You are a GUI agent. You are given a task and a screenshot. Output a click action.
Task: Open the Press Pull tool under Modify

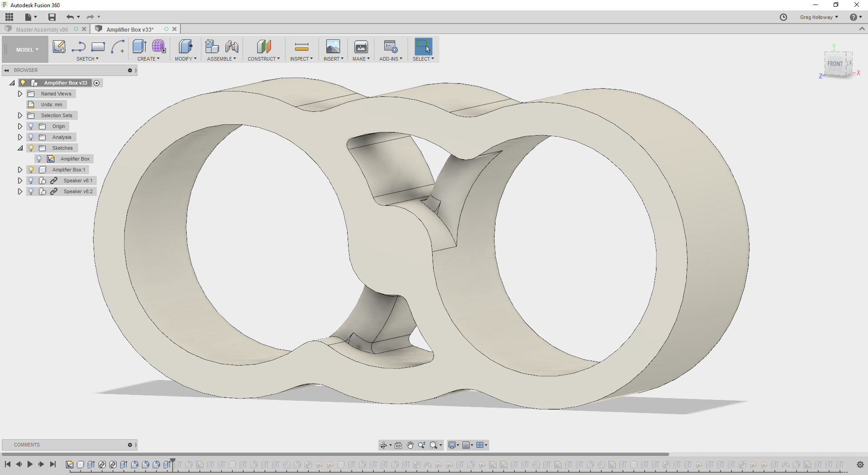[185, 47]
